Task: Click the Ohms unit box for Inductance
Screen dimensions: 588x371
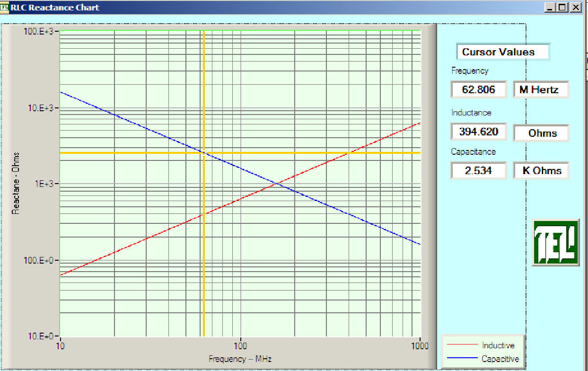Action: 541,133
